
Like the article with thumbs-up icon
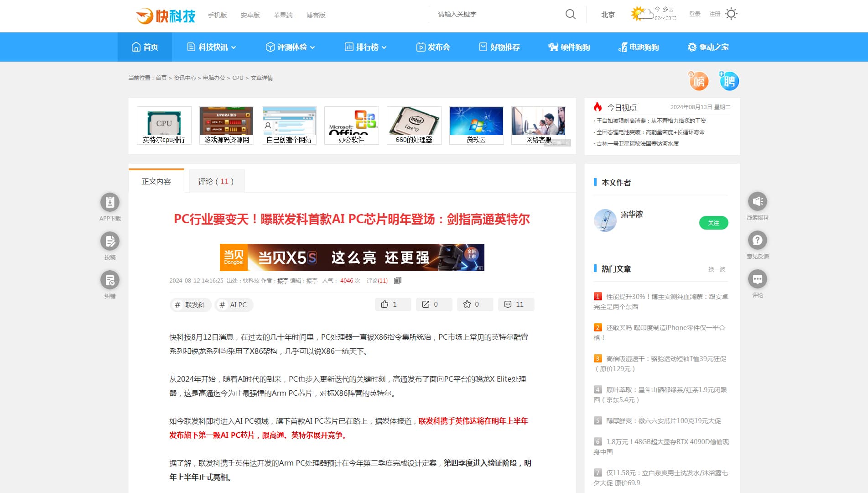(x=393, y=304)
